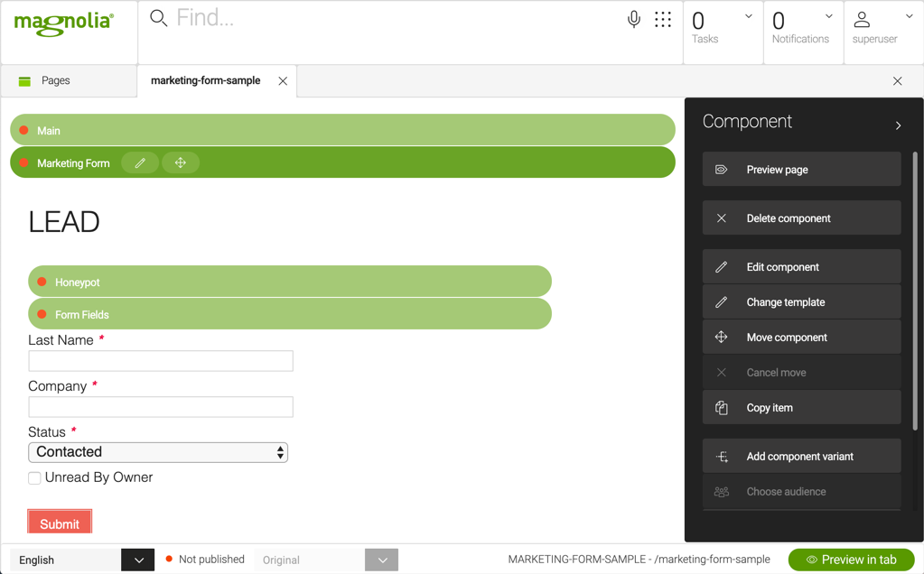
Task: Click the LEAD heading text
Action: tap(63, 222)
